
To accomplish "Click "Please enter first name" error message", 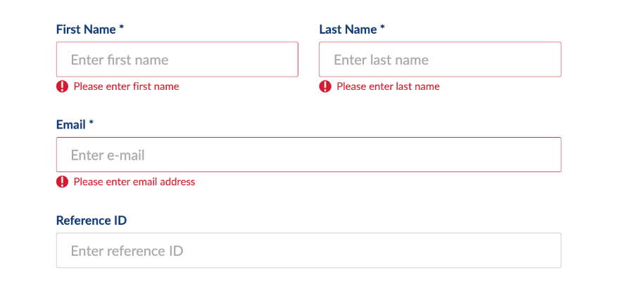I will tap(126, 86).
